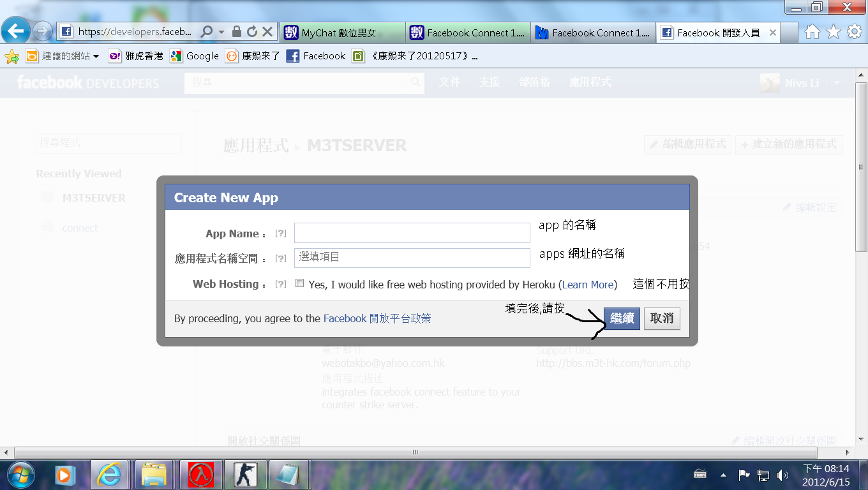Click the search magnifier in address bar
This screenshot has width=868, height=490.
[x=207, y=31]
